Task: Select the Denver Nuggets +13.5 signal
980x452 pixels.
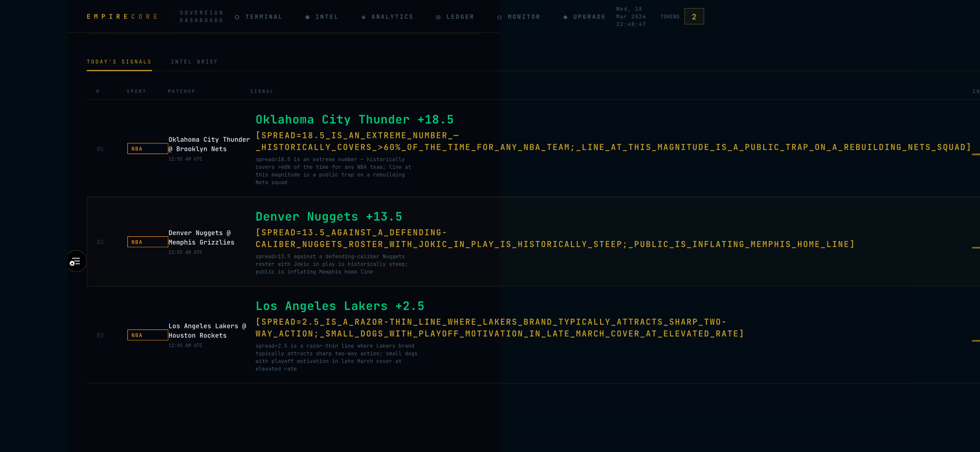Action: [329, 217]
